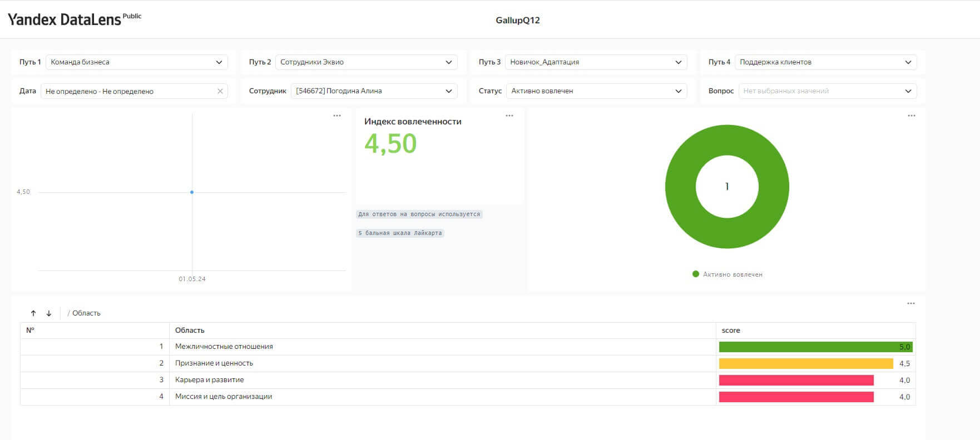This screenshot has height=440, width=980.
Task: Open the Сотрудник employee selector
Action: [374, 91]
